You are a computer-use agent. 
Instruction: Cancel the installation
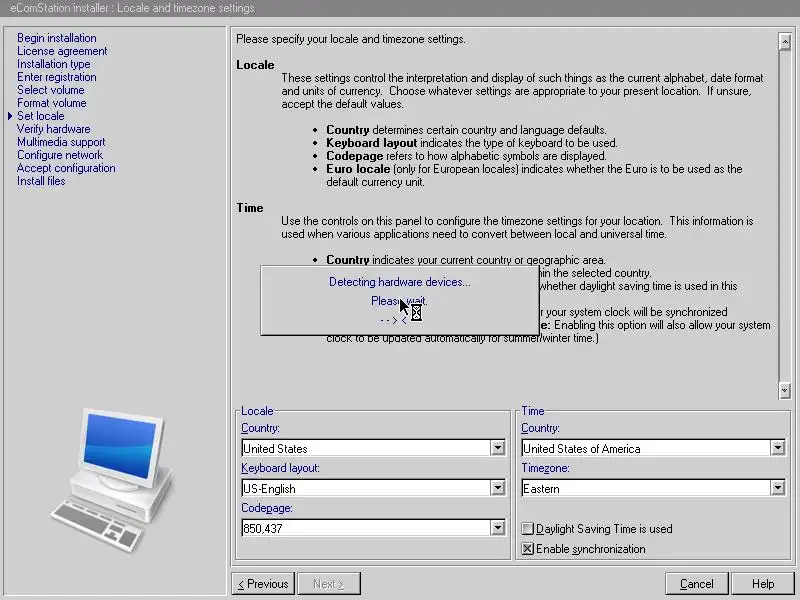pyautogui.click(x=696, y=584)
